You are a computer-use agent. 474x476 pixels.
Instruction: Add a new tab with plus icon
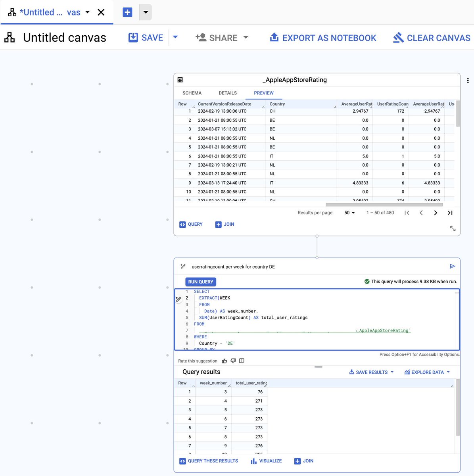(x=127, y=12)
